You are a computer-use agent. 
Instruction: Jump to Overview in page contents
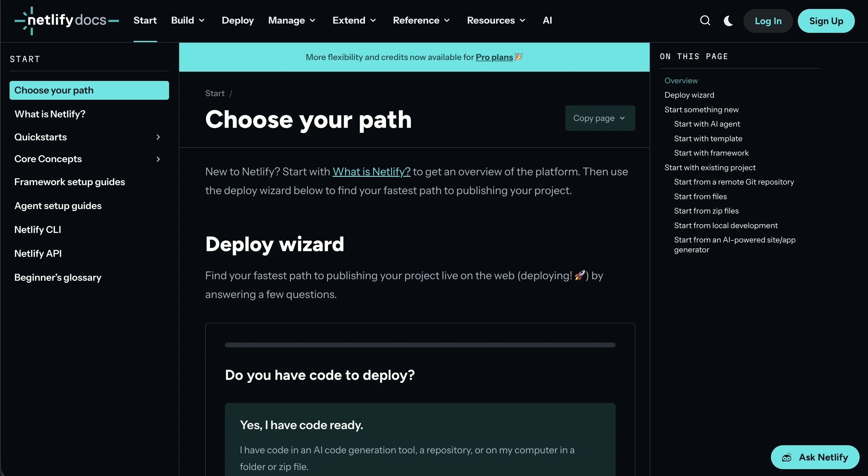681,81
